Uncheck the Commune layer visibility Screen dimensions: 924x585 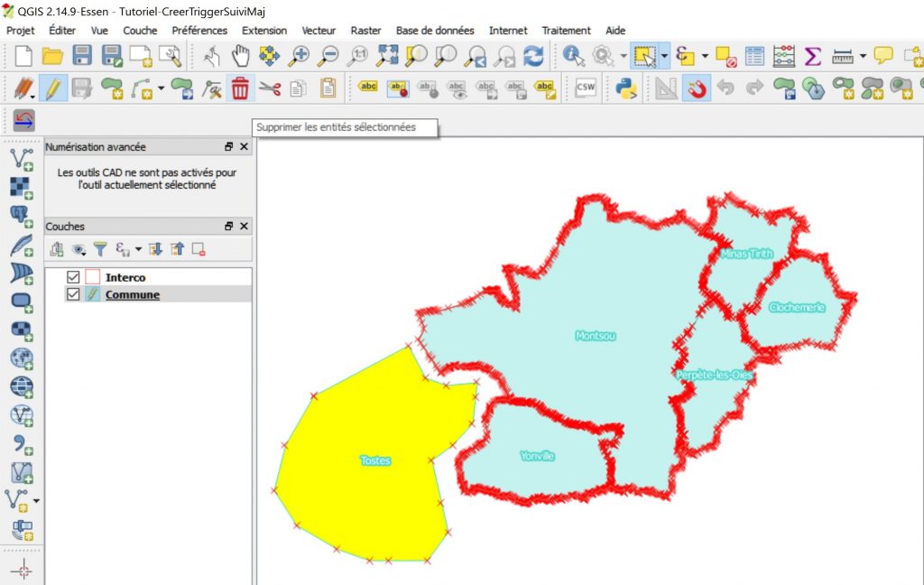coord(73,293)
